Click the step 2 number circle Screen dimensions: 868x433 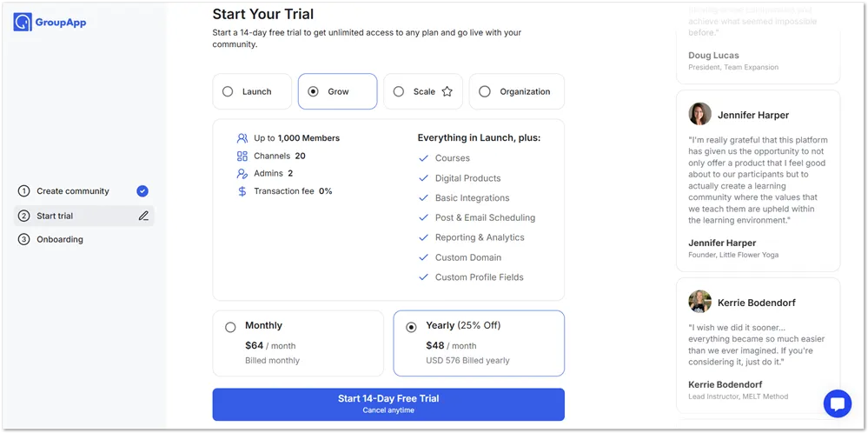coord(23,216)
